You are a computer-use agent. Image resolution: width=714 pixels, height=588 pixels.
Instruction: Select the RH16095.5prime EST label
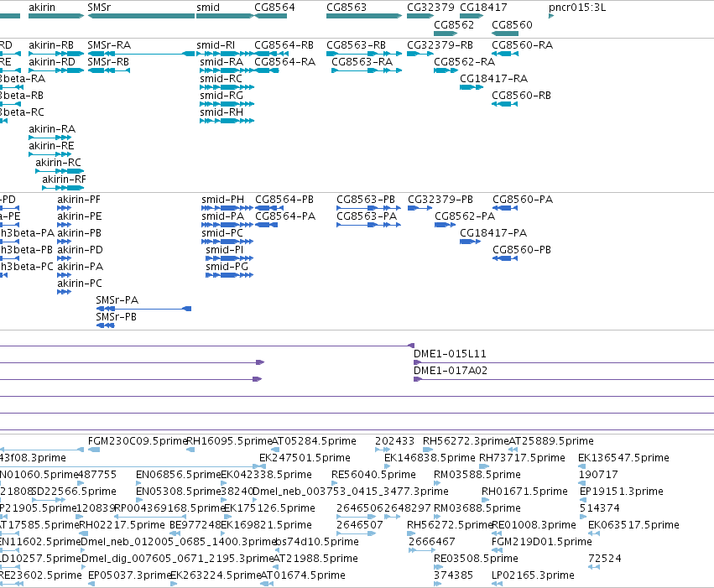[x=230, y=441]
